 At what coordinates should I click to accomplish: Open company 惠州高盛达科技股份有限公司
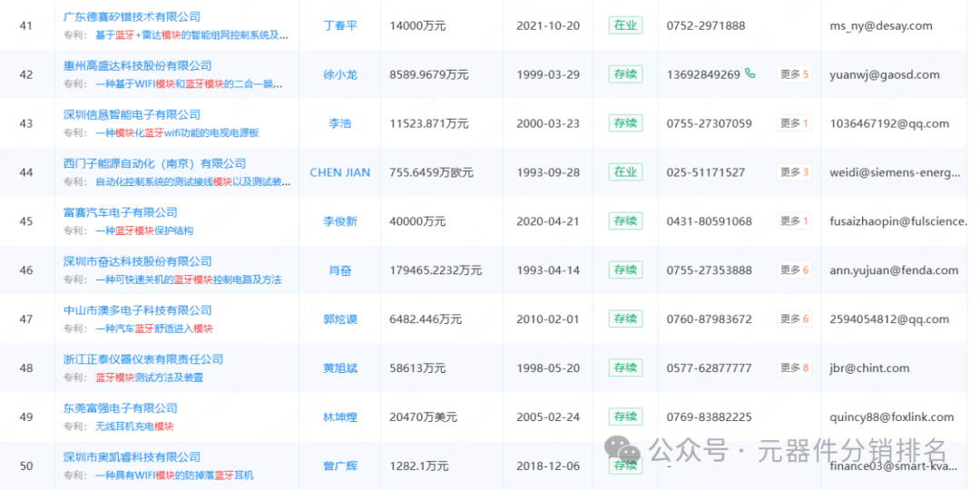click(138, 65)
